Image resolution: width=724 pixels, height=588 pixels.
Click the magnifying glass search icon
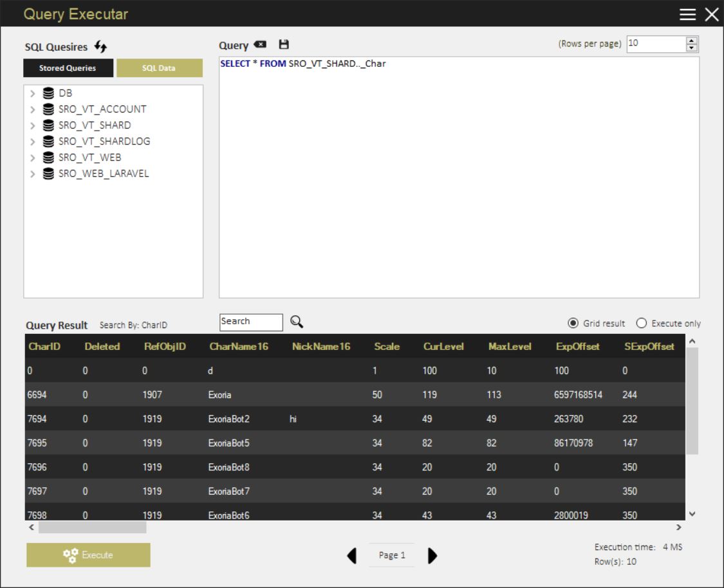[297, 322]
